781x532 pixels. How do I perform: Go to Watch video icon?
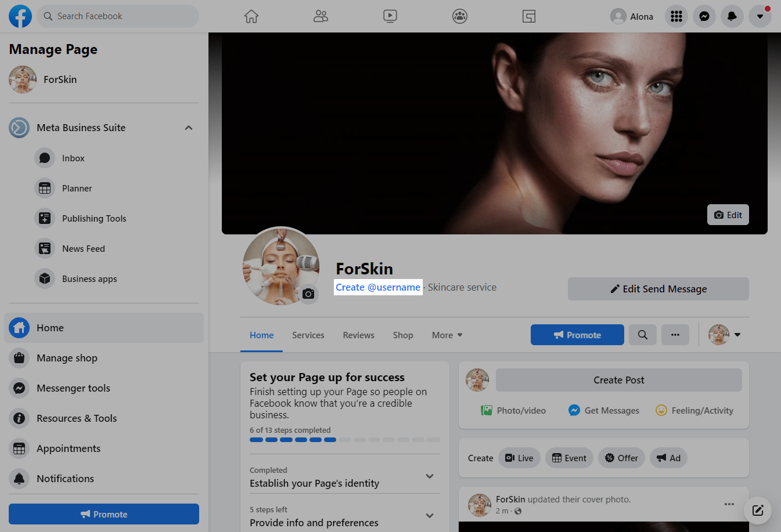[390, 16]
